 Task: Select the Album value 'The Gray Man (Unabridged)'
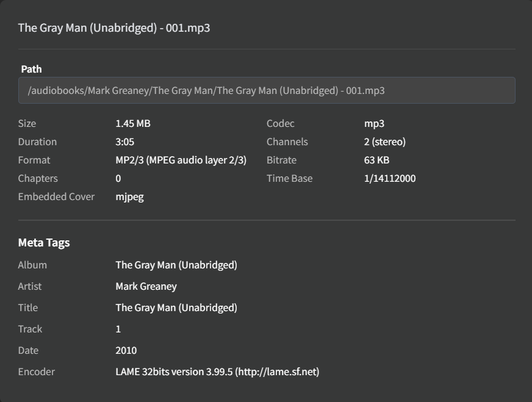176,265
